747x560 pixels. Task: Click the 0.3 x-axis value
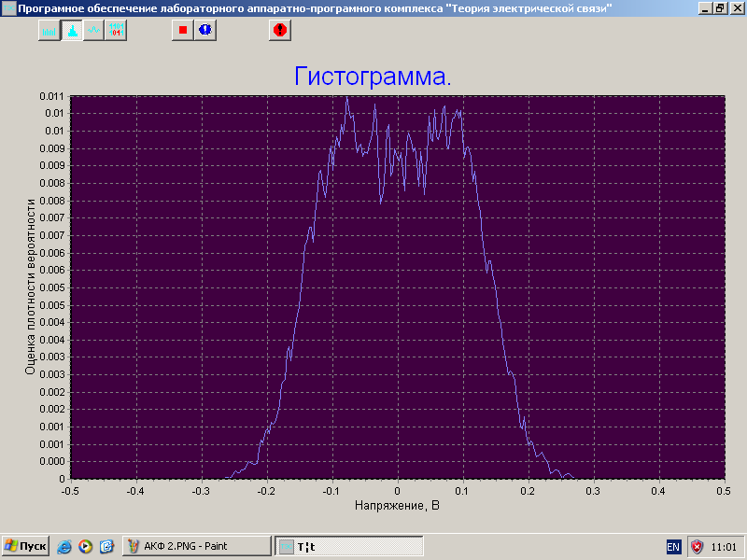593,491
